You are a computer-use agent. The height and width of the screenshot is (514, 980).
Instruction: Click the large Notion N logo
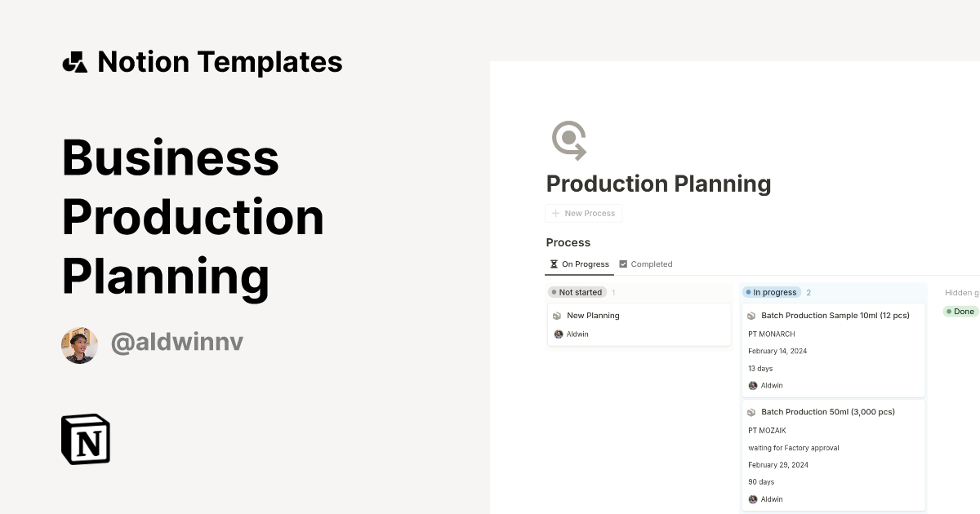[86, 439]
